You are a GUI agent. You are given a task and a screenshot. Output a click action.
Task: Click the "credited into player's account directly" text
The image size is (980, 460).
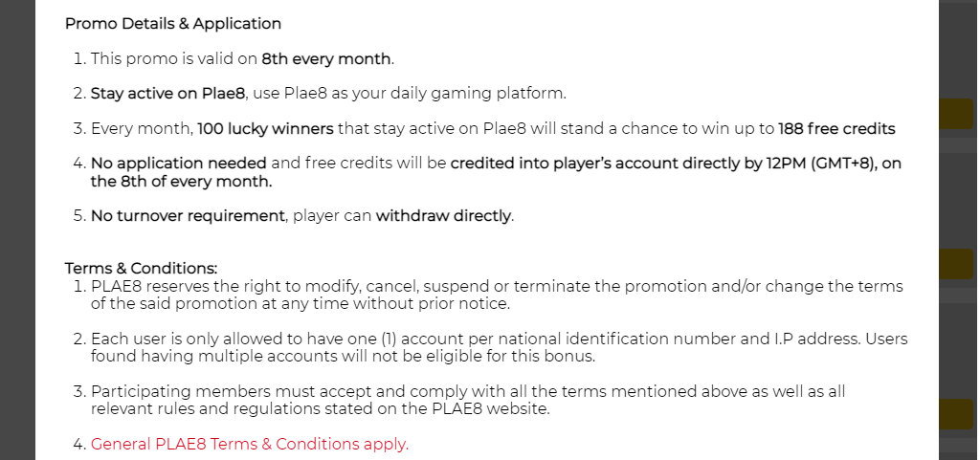tap(593, 164)
